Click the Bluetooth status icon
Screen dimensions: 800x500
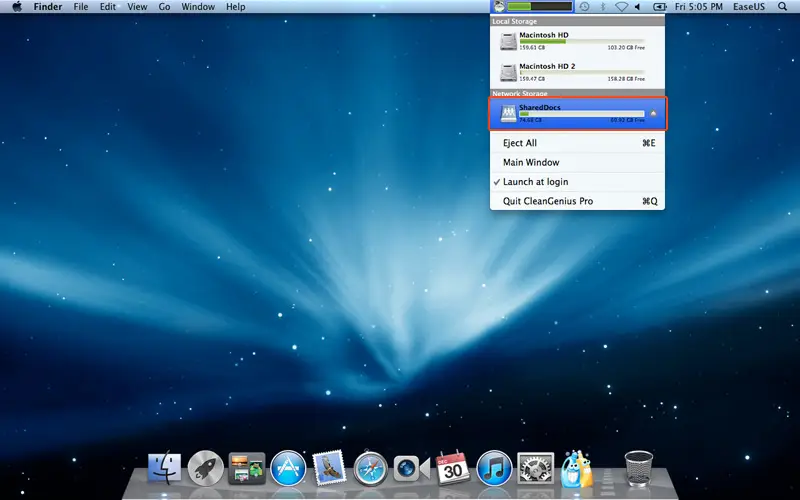click(x=603, y=7)
